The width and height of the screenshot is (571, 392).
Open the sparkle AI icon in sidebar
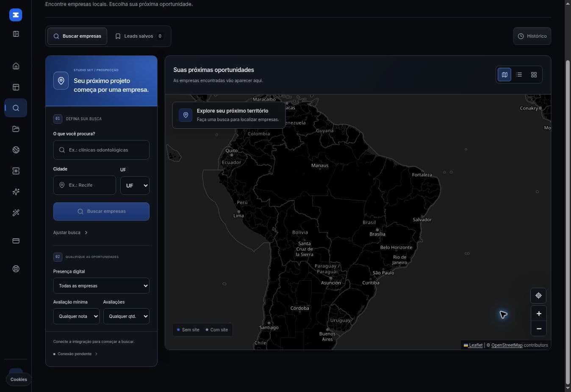[x=16, y=192]
